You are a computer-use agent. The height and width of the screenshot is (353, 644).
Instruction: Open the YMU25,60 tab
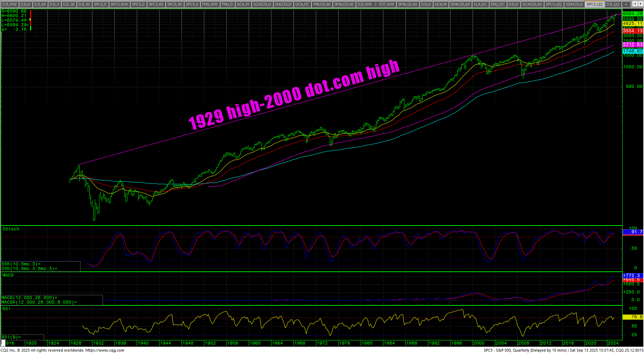pos(321,4)
